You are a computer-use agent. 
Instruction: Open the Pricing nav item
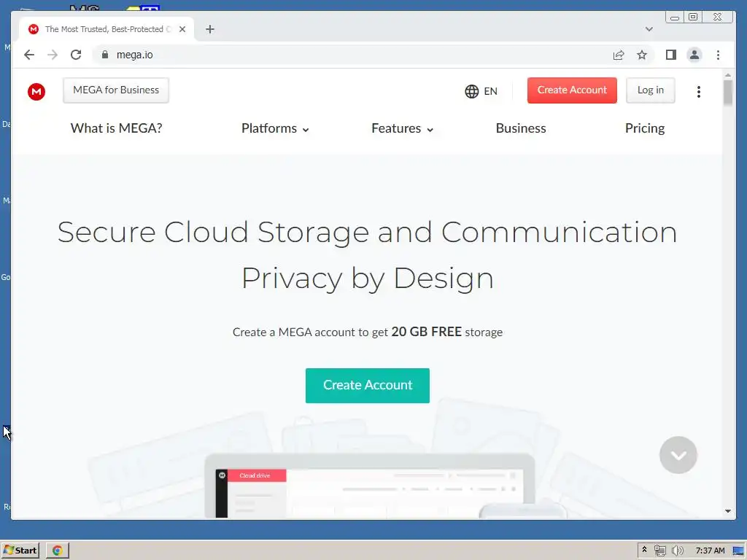(645, 128)
